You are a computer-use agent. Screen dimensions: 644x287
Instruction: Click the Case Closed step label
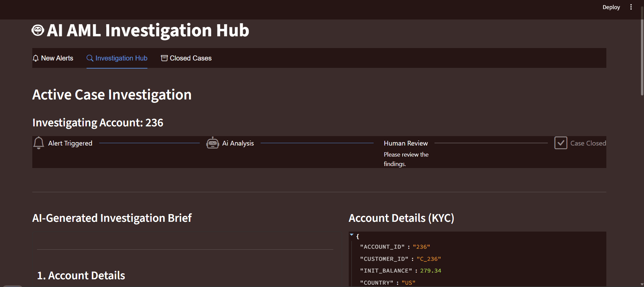[x=588, y=143]
